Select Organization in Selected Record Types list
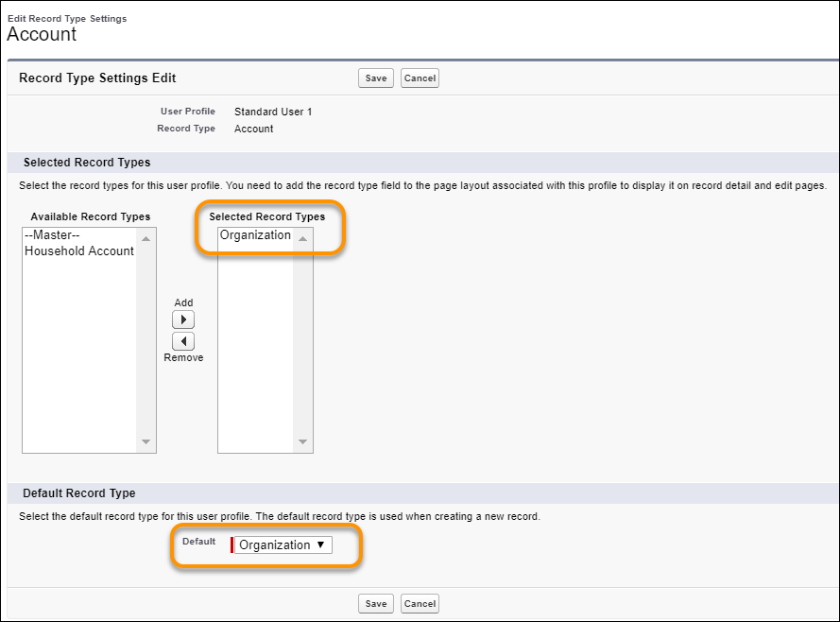The width and height of the screenshot is (840, 622). coord(255,235)
